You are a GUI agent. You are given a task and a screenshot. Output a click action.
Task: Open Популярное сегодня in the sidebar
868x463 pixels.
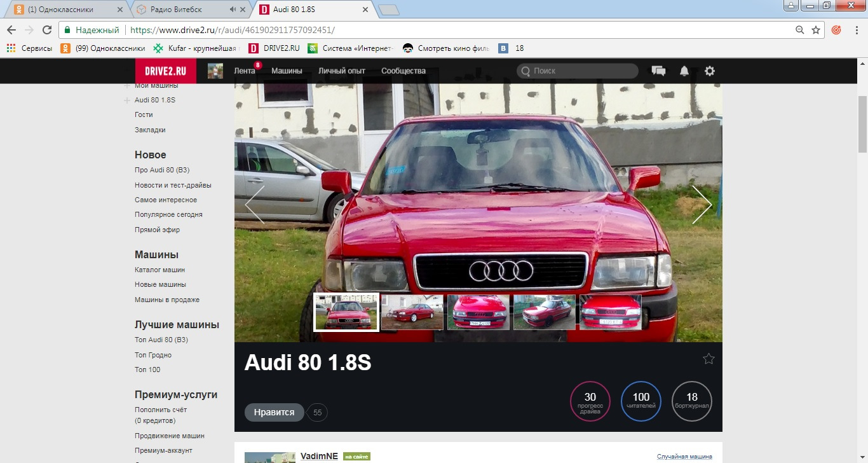click(x=168, y=215)
